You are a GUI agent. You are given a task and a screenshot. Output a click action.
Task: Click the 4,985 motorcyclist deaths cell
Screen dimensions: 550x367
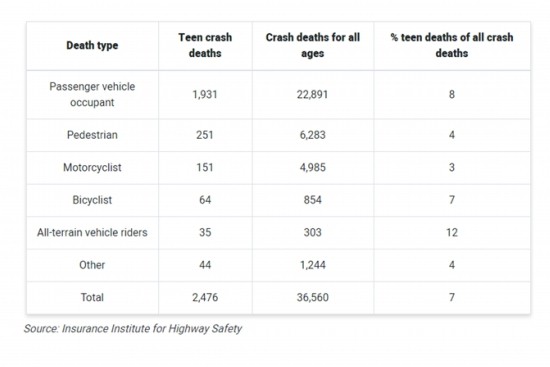pyautogui.click(x=313, y=167)
